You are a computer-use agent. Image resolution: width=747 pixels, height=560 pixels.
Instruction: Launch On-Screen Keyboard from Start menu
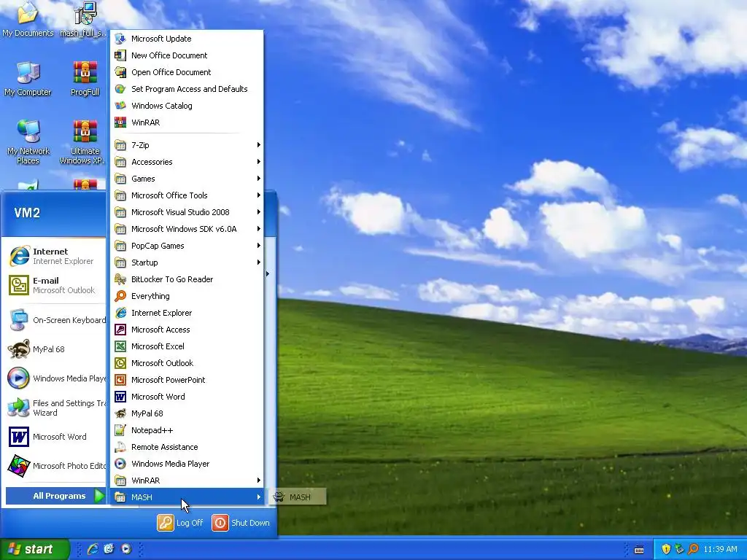[x=55, y=320]
